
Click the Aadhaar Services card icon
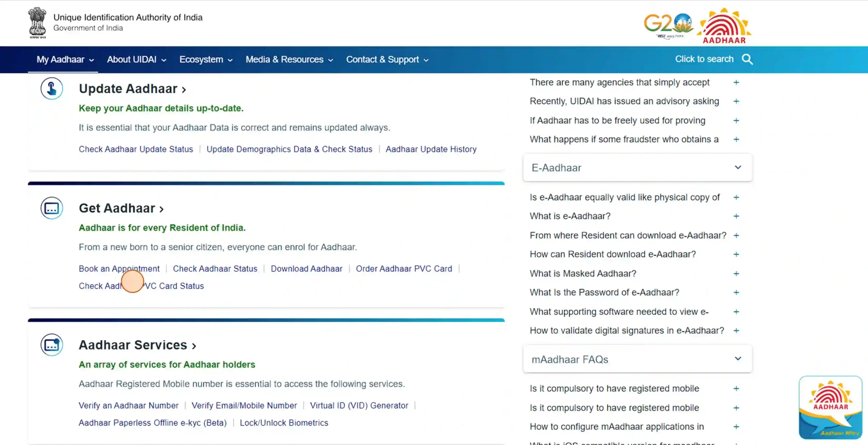[52, 345]
